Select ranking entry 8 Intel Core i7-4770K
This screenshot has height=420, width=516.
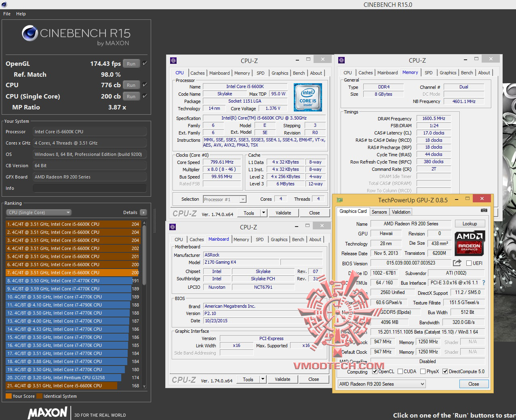click(73, 281)
